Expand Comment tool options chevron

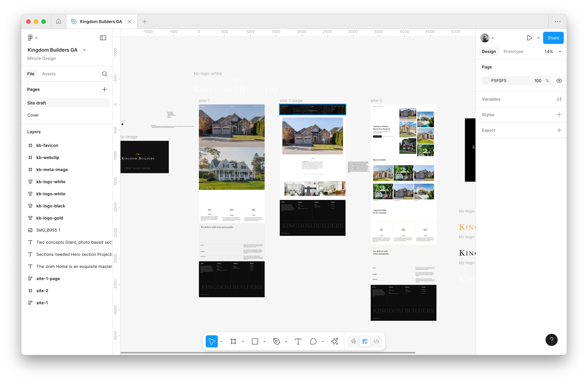323,342
